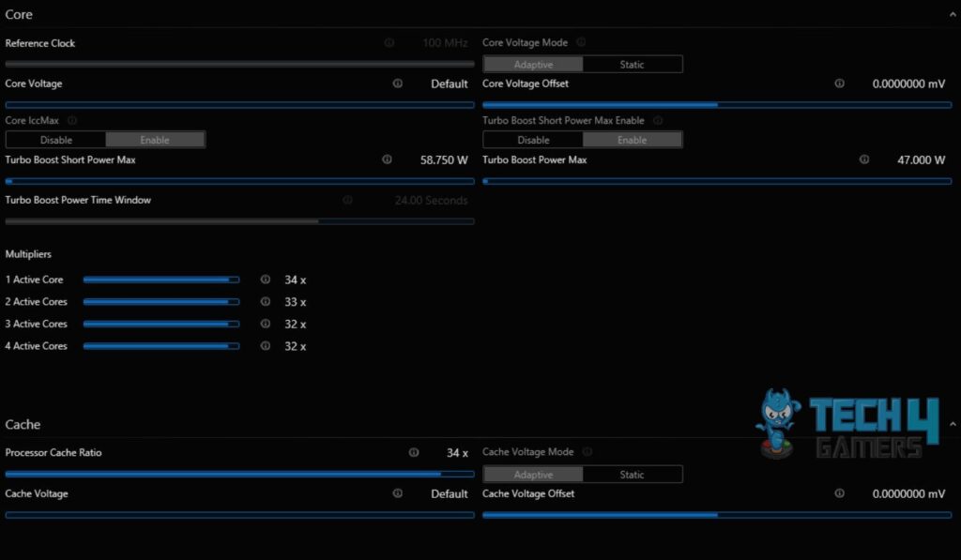Click the info icon beside Turbo Boost Power Max
This screenshot has width=961, height=560.
click(x=864, y=159)
